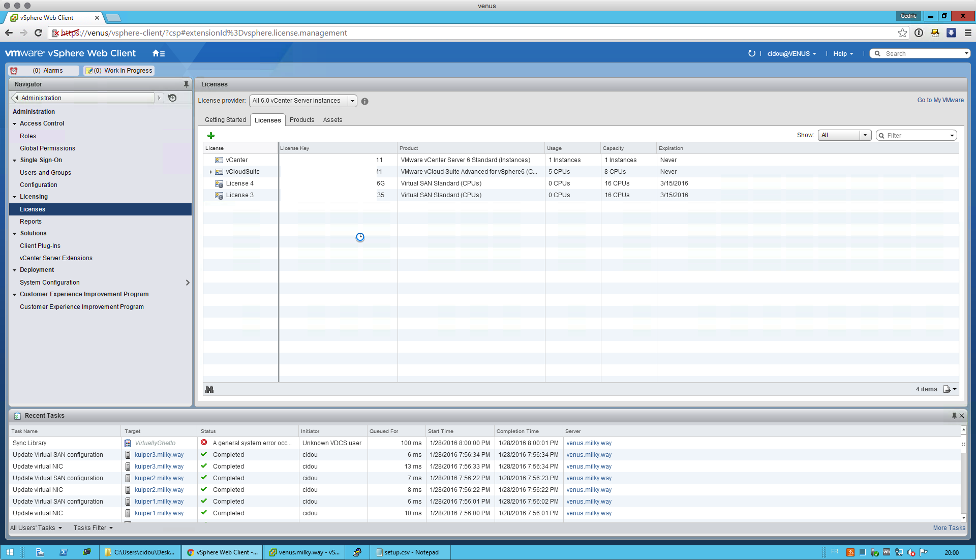Sort licenses by Expiration column header
Image resolution: width=976 pixels, height=560 pixels.
[671, 148]
